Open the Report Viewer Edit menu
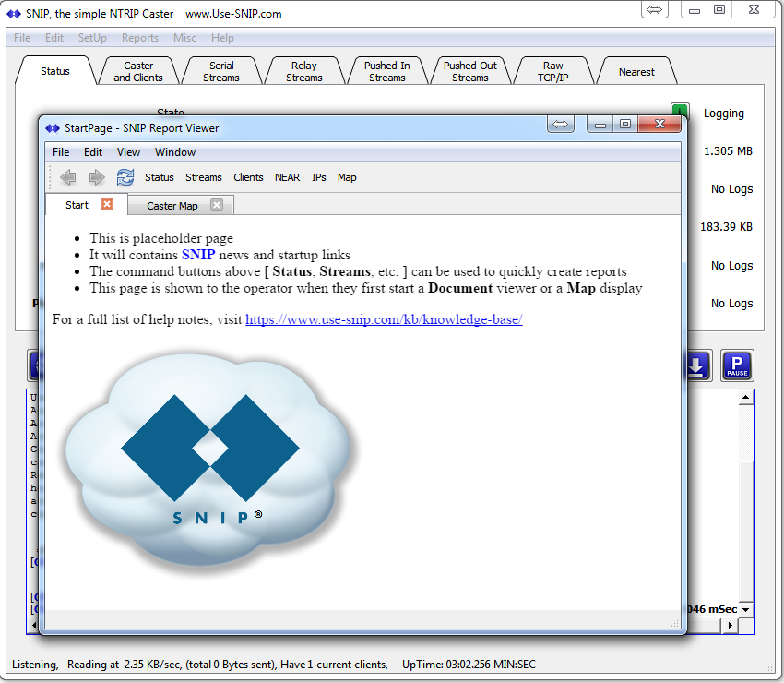784x683 pixels. [93, 152]
